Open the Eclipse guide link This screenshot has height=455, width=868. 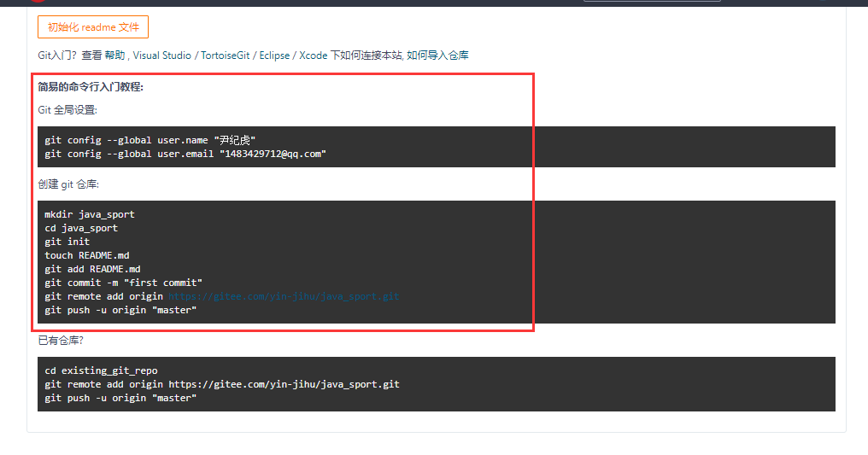click(274, 55)
